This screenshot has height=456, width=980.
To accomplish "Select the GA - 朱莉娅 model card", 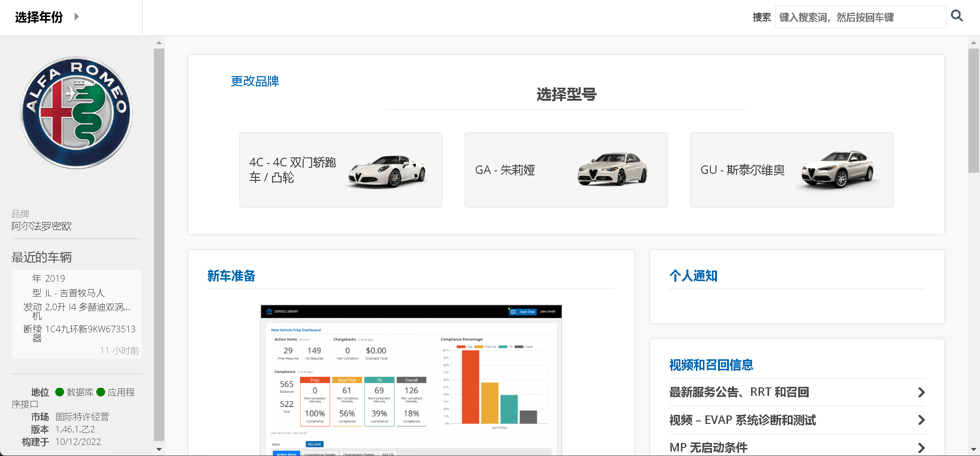I will [566, 170].
